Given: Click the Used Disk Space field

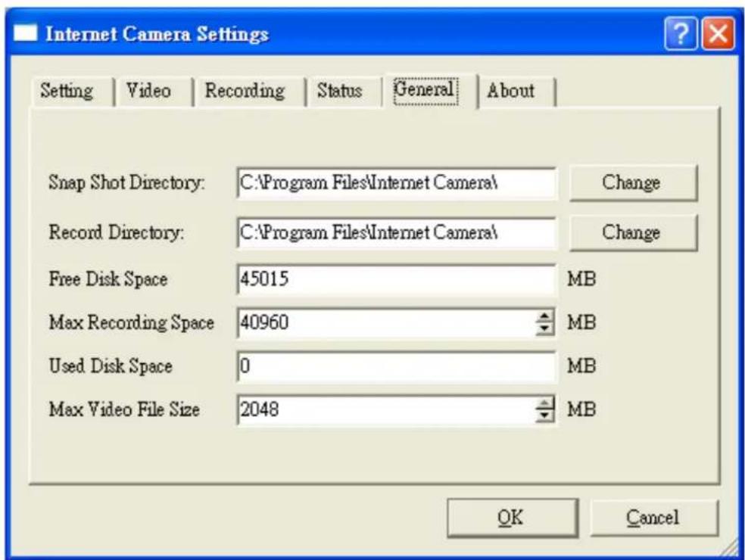Looking at the screenshot, I should 396,366.
